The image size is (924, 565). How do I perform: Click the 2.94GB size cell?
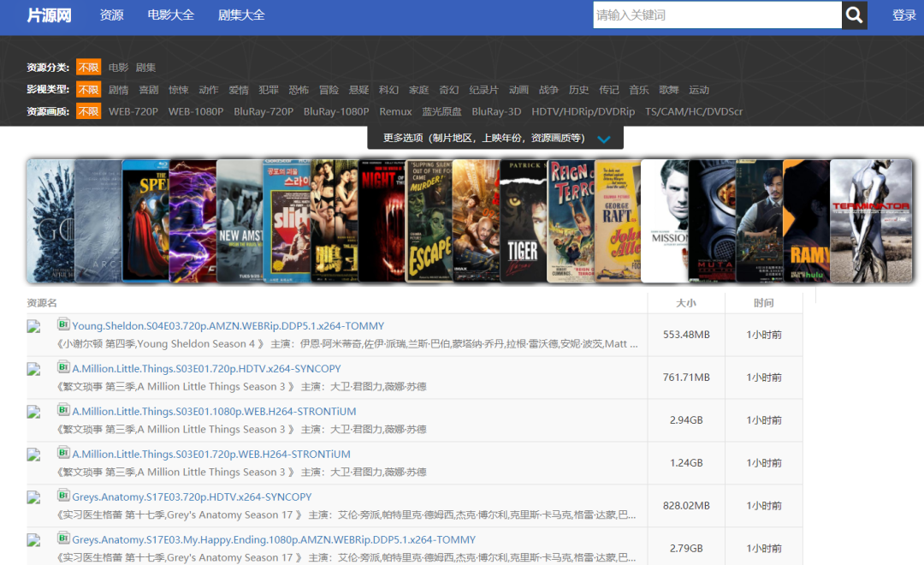tap(686, 420)
